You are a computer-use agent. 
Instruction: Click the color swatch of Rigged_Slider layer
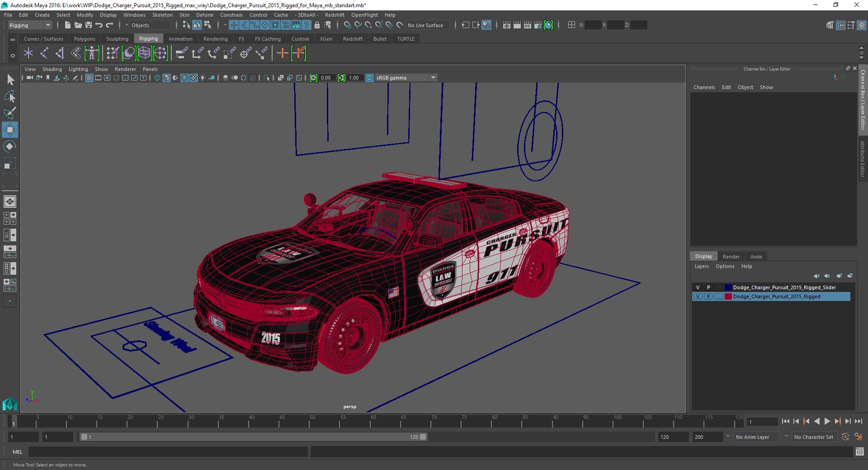[728, 287]
